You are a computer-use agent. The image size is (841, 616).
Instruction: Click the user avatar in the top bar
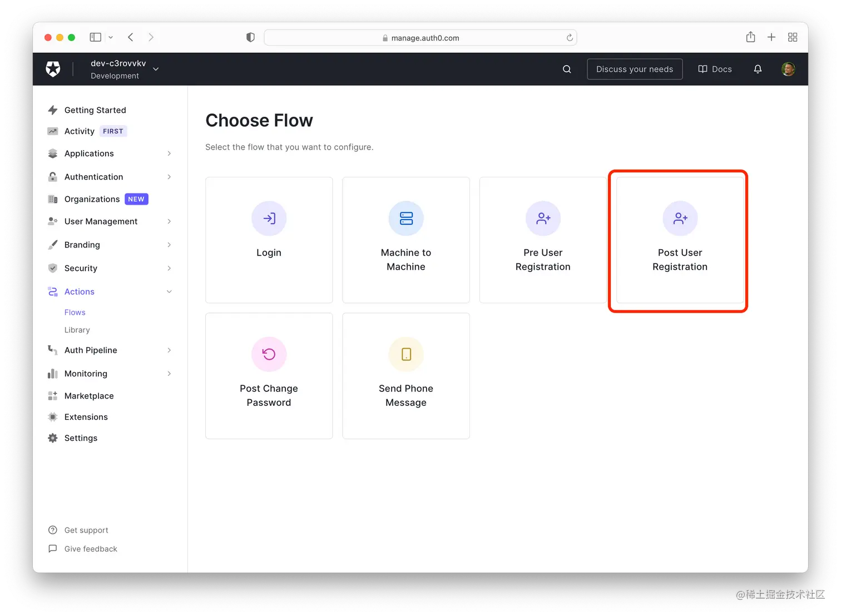(x=788, y=69)
